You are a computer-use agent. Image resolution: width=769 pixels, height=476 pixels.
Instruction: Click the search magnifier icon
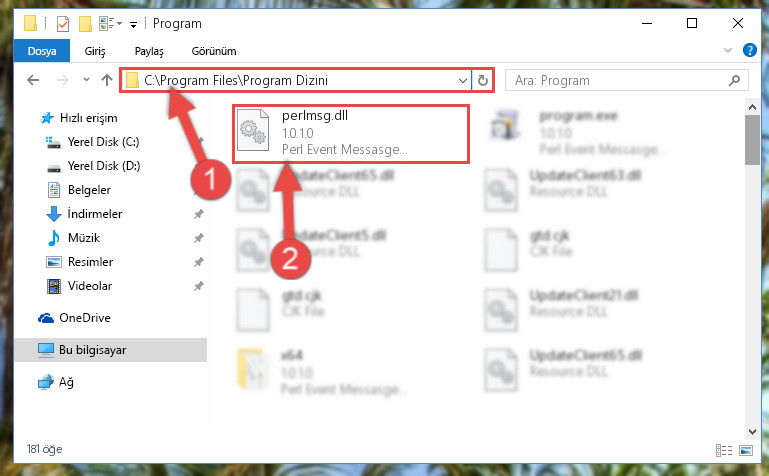pyautogui.click(x=734, y=80)
